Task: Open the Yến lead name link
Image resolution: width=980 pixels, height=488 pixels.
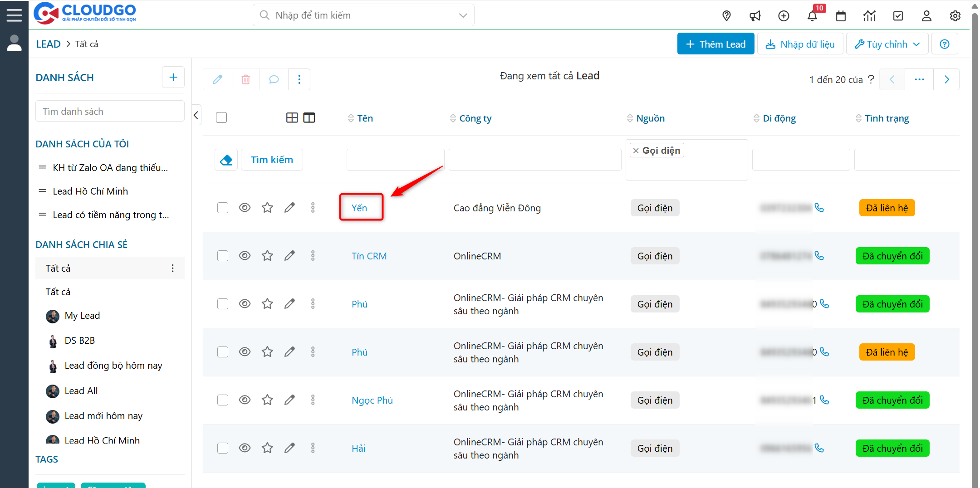Action: click(359, 208)
